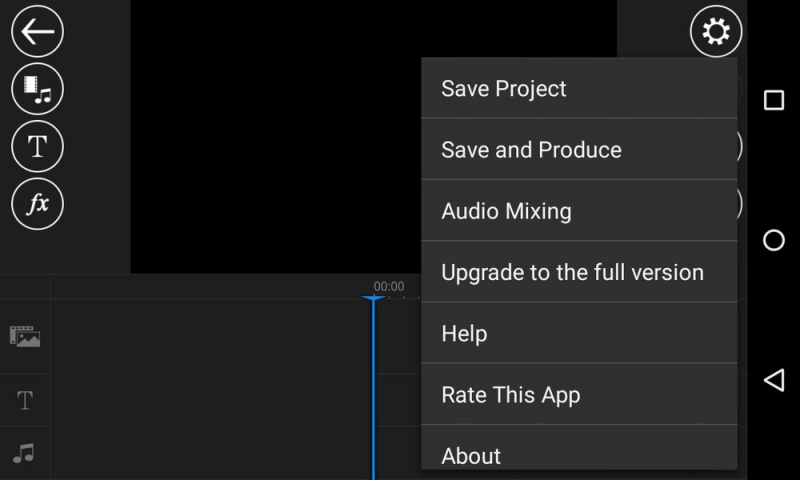Open the fx effects tool
Screen dimensions: 800x480
[37, 204]
